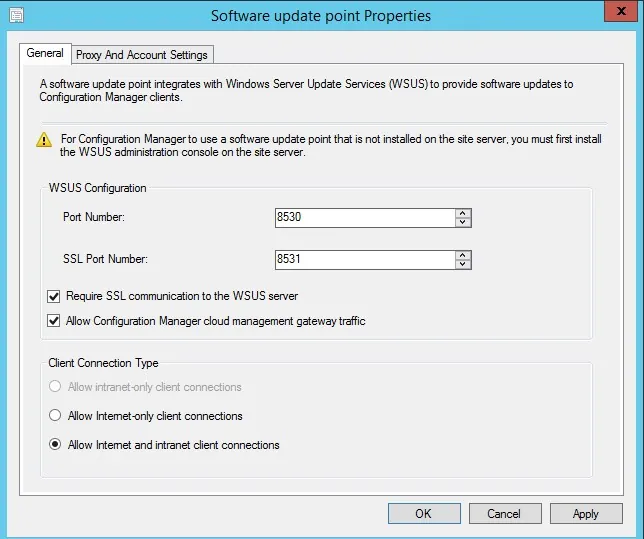
Task: Switch to Proxy And Account Settings tab
Action: pos(142,55)
